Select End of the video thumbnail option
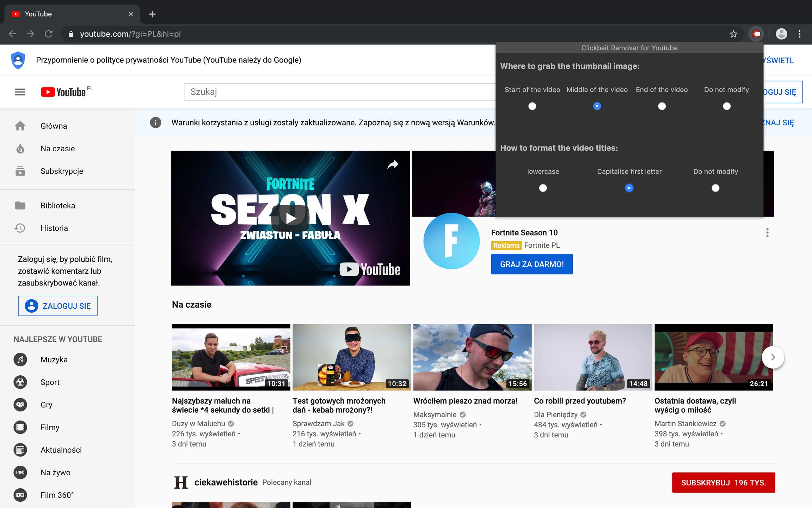The height and width of the screenshot is (508, 812). (662, 106)
